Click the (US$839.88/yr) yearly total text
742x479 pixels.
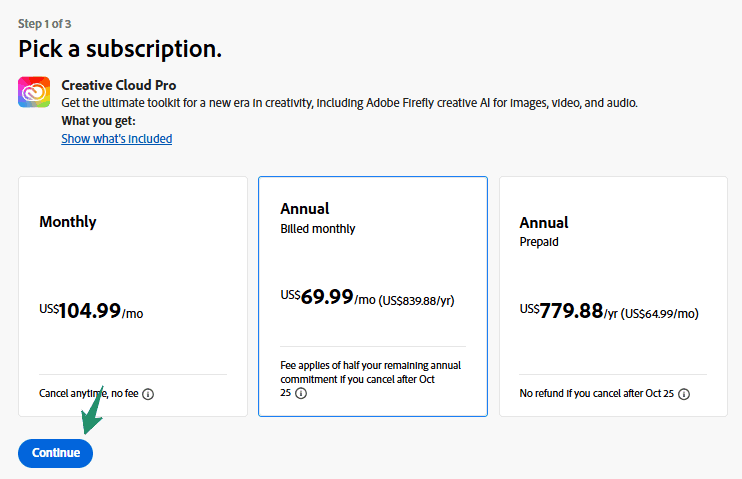[420, 300]
